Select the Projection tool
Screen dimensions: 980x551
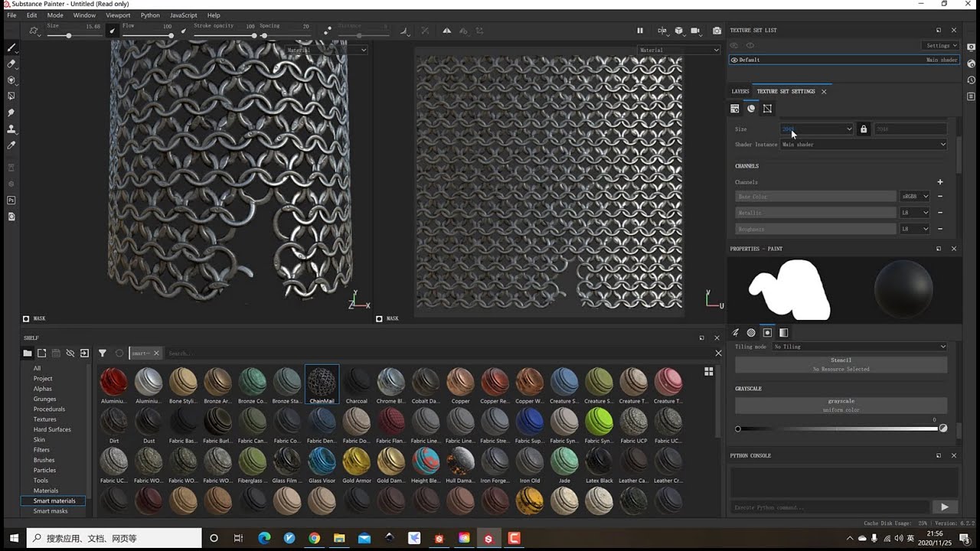tap(11, 80)
